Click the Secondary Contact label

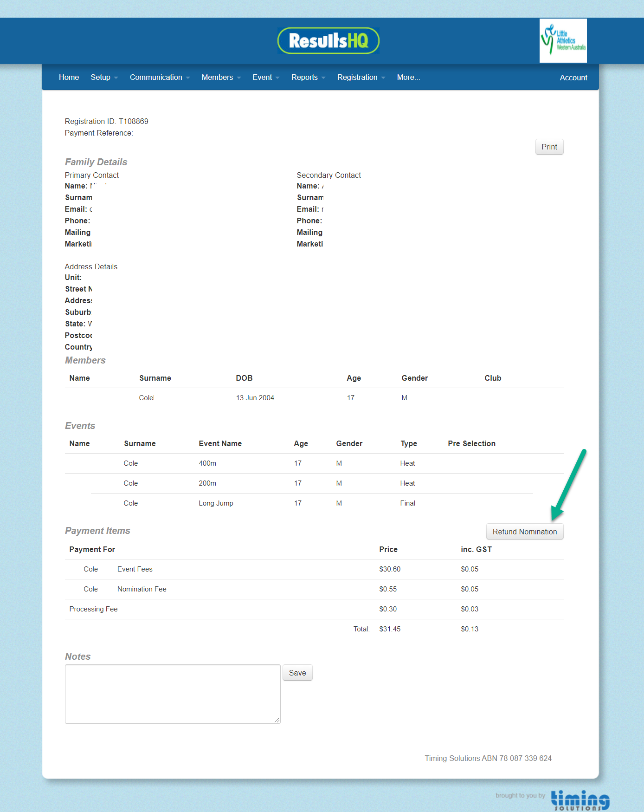click(x=328, y=175)
